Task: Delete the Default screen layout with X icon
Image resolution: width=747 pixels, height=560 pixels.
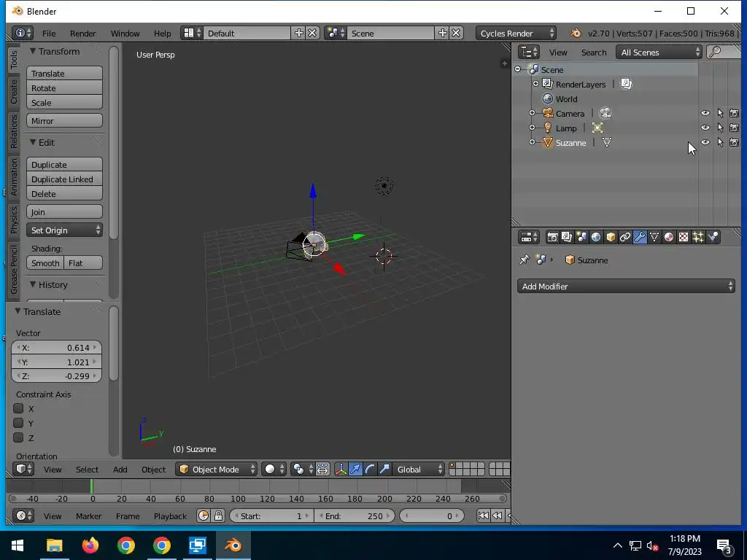Action: pos(312,33)
